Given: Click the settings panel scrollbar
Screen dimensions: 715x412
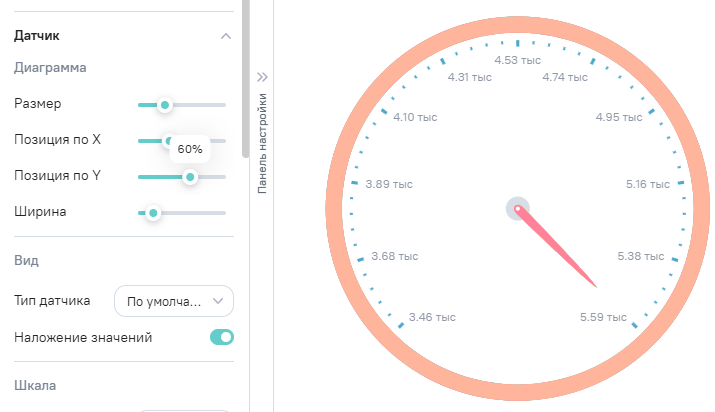Looking at the screenshot, I should (x=246, y=80).
